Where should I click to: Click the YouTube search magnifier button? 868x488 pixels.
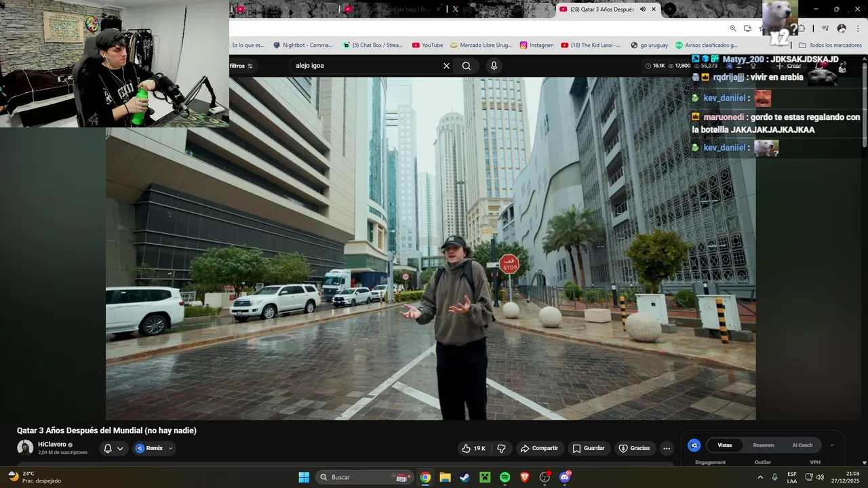click(467, 66)
